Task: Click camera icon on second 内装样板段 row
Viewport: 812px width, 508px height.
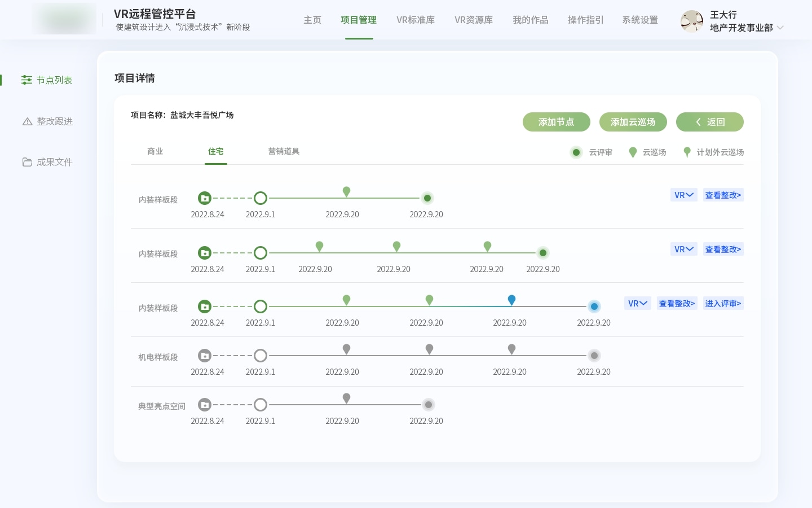Action: point(205,253)
